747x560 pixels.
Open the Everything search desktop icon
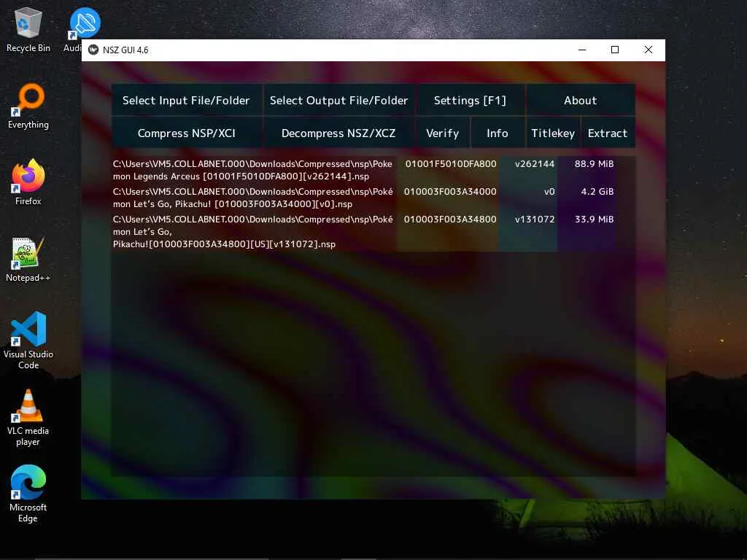[x=28, y=106]
